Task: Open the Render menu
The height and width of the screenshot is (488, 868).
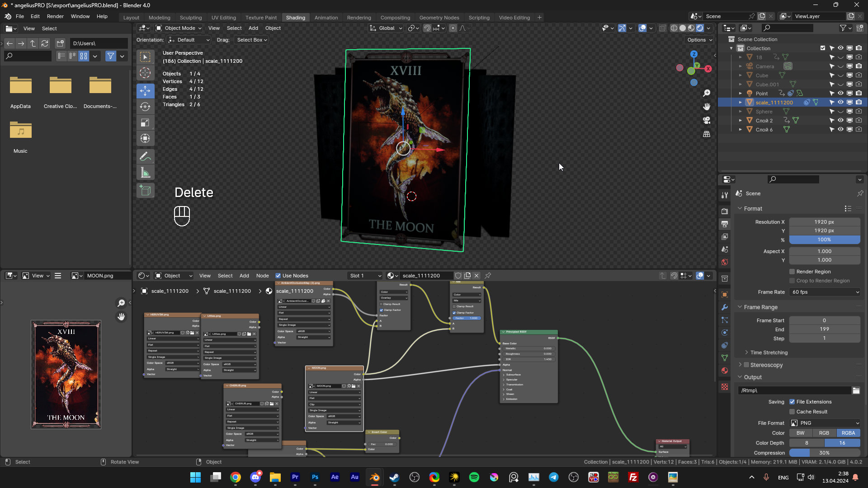Action: [x=55, y=16]
